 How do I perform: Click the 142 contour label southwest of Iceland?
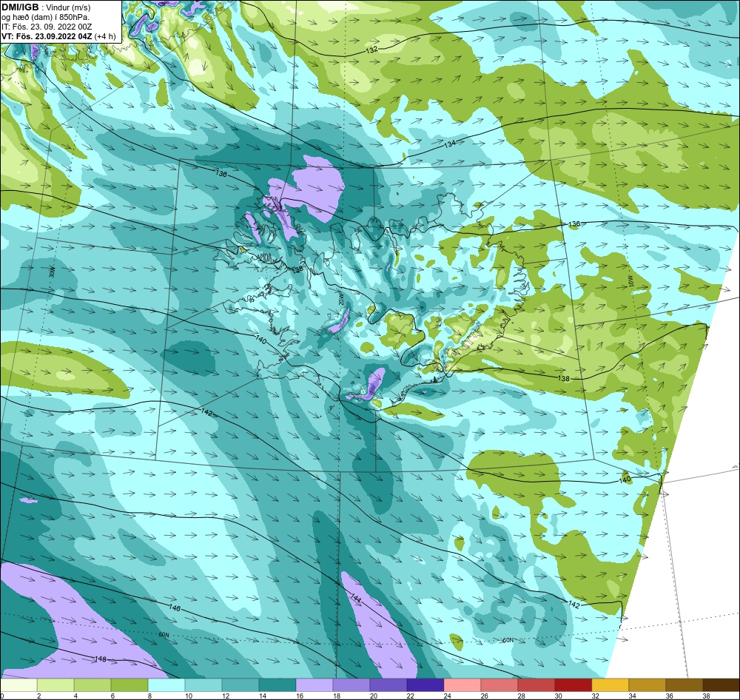click(207, 412)
